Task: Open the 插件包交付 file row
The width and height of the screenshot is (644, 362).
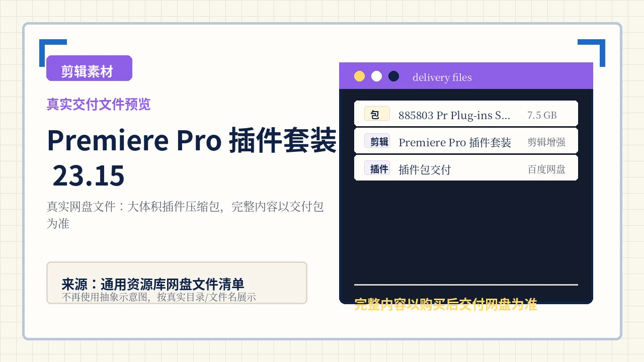Action: pyautogui.click(x=466, y=168)
